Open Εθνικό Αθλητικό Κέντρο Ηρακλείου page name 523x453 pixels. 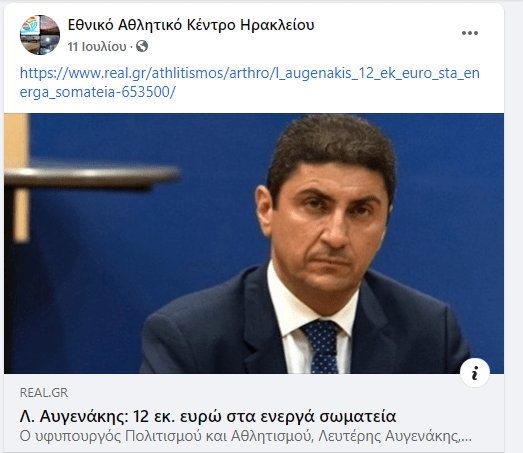click(191, 25)
